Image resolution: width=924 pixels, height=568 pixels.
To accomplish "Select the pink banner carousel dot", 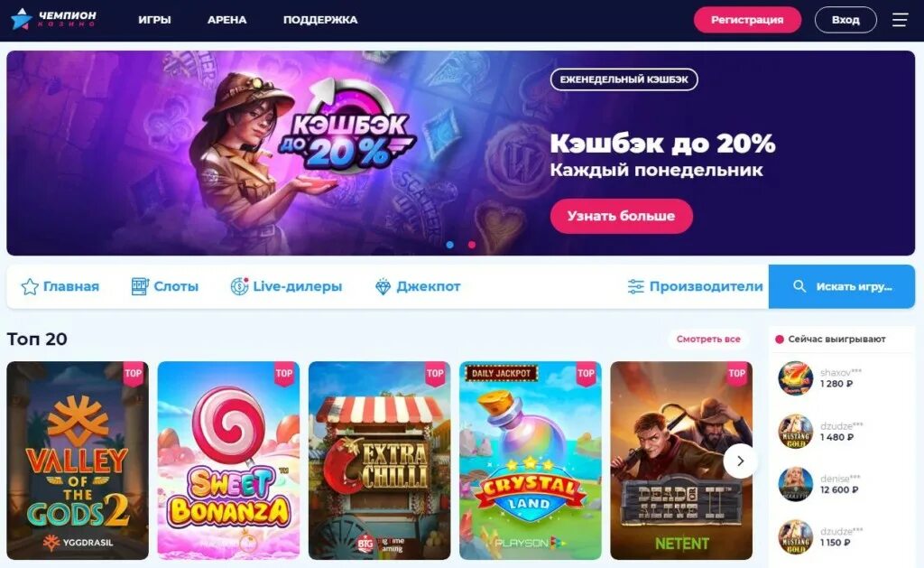I will tap(472, 245).
